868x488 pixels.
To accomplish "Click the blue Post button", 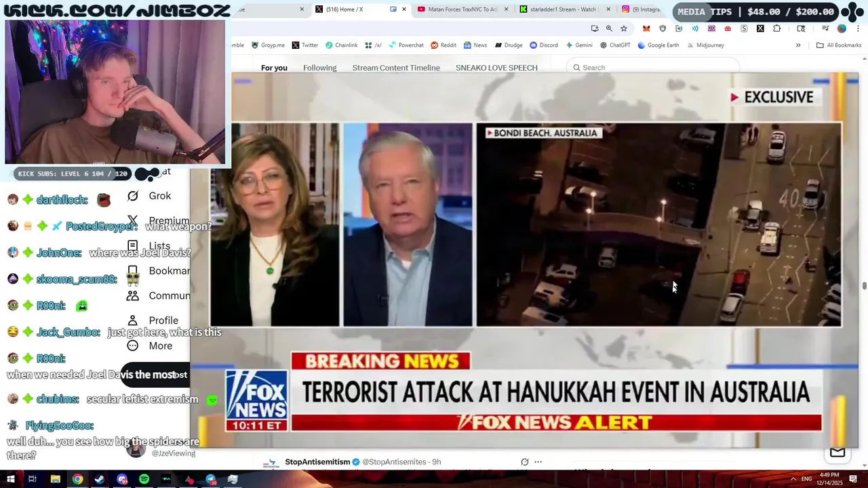I will [x=155, y=375].
